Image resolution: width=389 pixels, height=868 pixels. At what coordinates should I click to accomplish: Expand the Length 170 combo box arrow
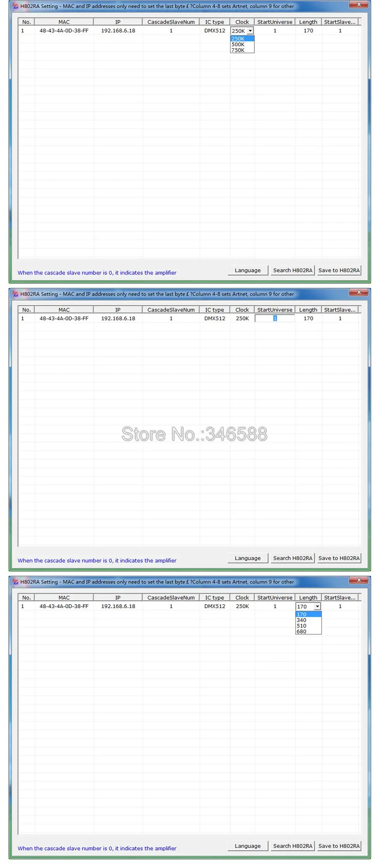(317, 606)
